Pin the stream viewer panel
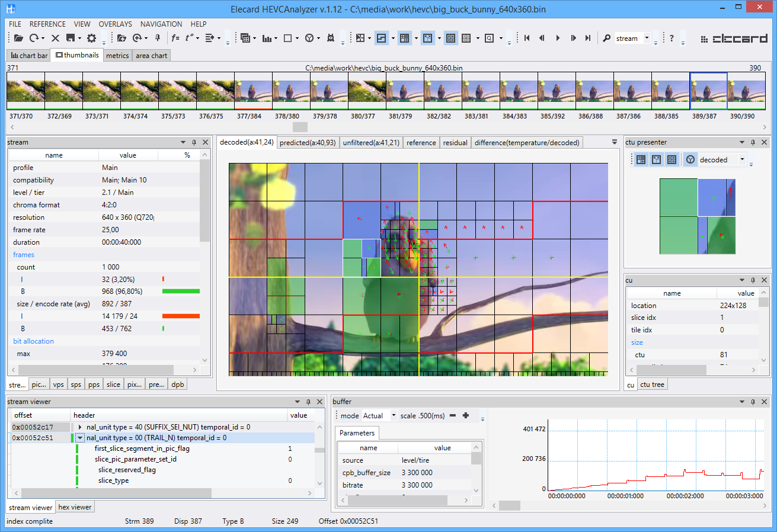 (x=308, y=402)
